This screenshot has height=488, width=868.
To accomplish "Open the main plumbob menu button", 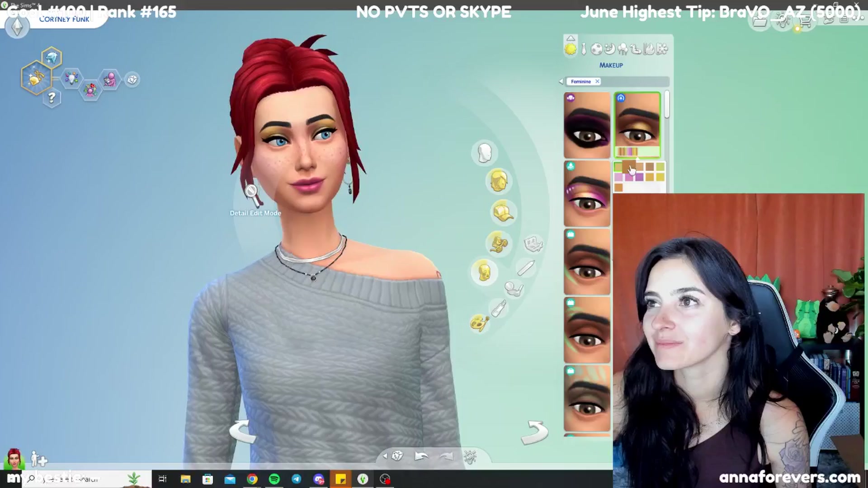I will click(17, 27).
